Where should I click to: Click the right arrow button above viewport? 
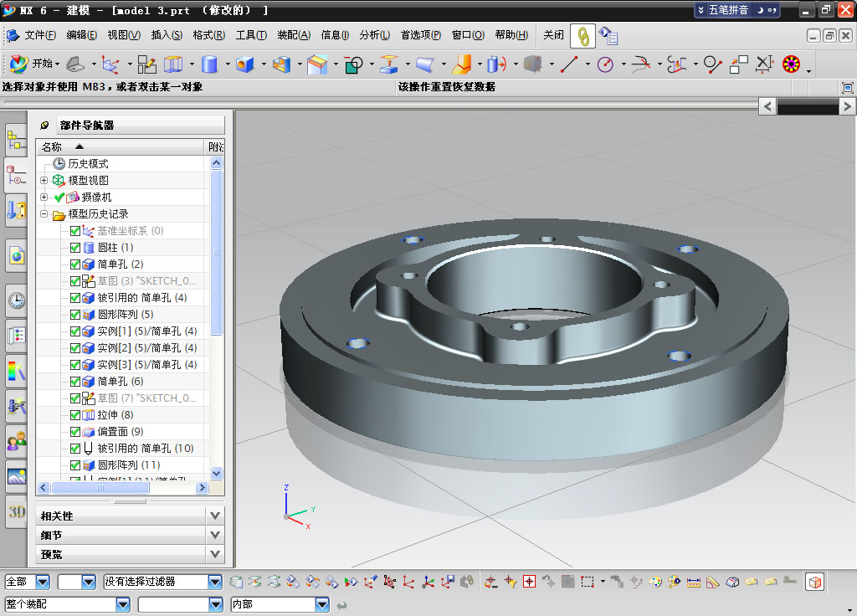[847, 106]
